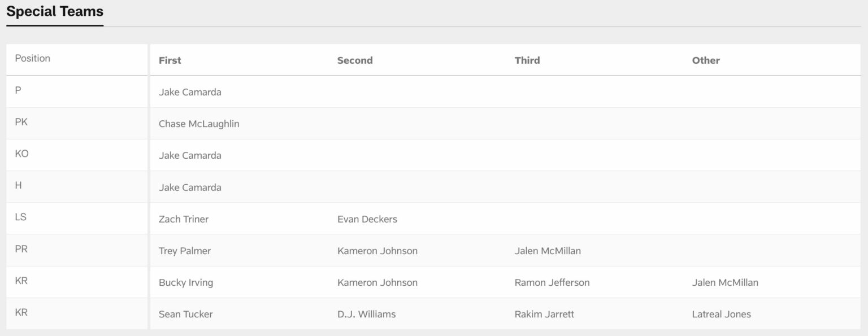Select D.J. Williams in the Second column
This screenshot has width=868, height=336.
click(367, 314)
